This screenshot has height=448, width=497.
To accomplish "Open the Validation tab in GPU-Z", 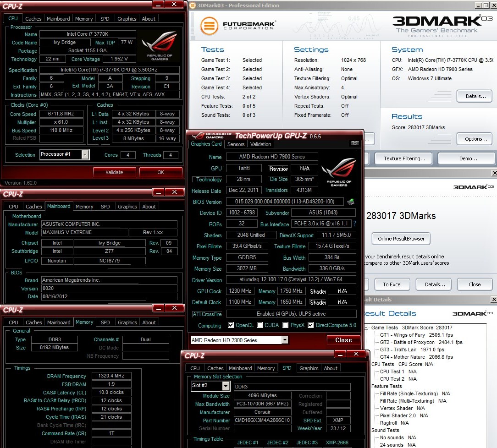I will click(x=260, y=144).
